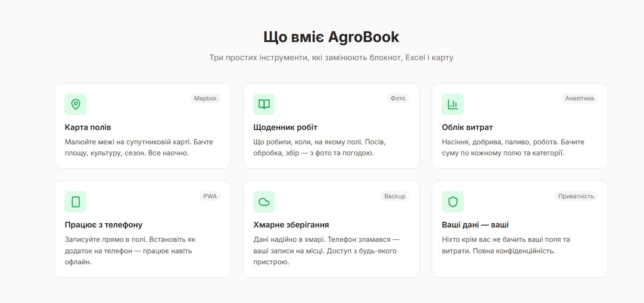Click the Backup badge
Image resolution: width=644 pixels, height=303 pixels.
point(395,196)
